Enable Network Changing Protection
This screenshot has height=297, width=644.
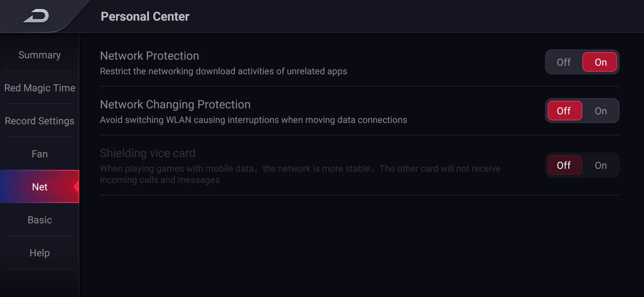(x=600, y=111)
